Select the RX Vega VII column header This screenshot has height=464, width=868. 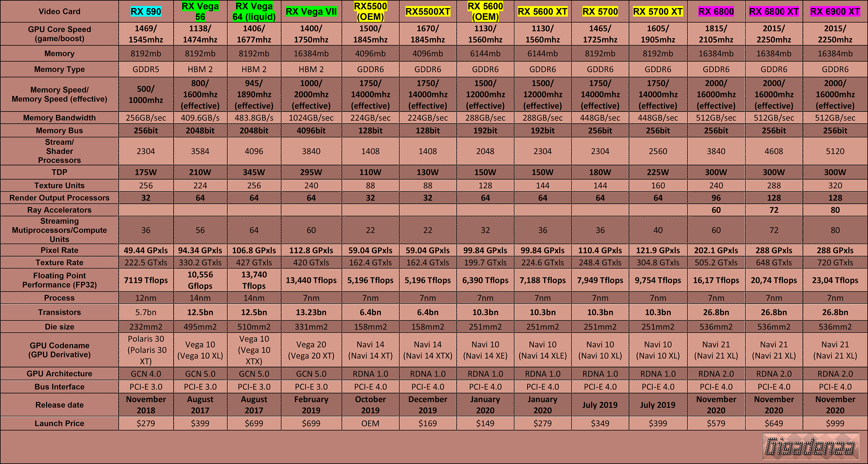pyautogui.click(x=311, y=12)
